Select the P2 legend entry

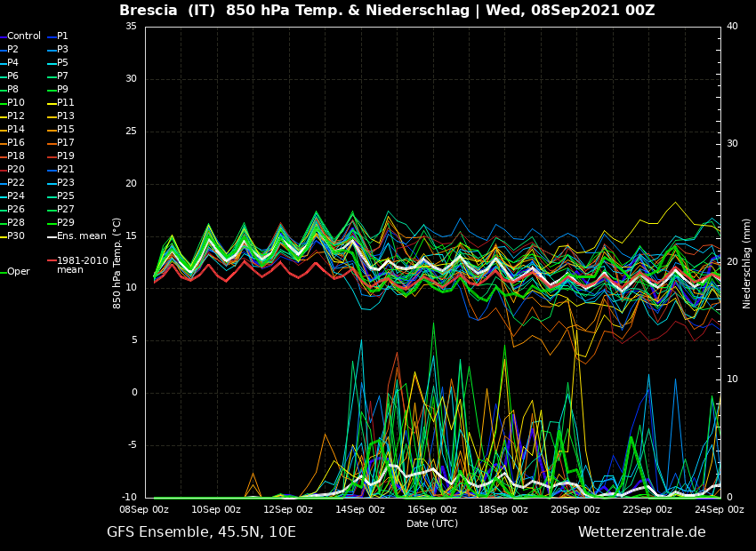10,49
